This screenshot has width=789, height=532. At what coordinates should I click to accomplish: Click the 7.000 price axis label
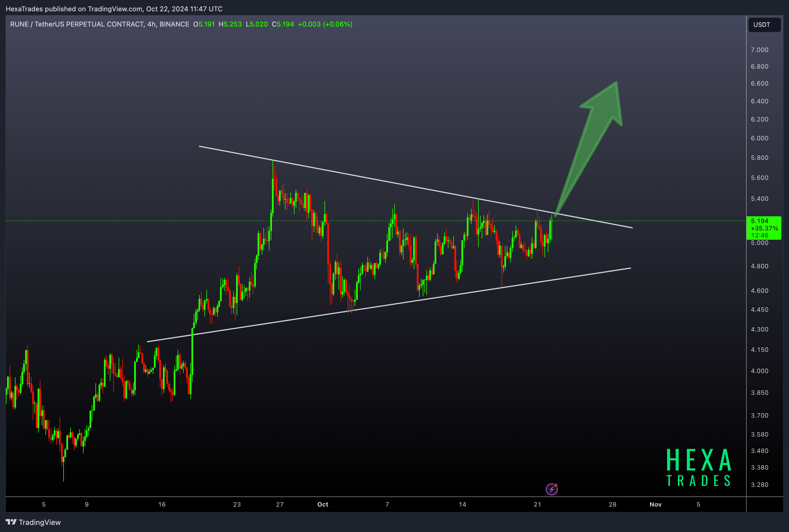tap(759, 50)
